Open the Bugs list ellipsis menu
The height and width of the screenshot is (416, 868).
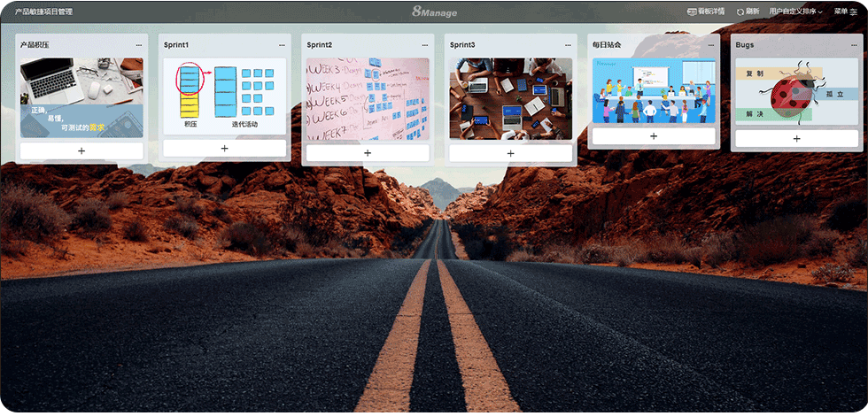tap(854, 44)
